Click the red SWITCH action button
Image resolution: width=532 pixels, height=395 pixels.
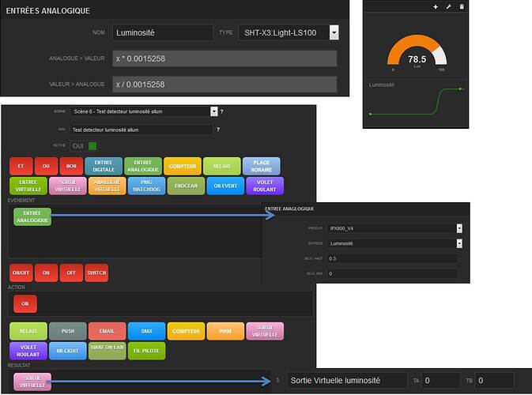coord(96,272)
